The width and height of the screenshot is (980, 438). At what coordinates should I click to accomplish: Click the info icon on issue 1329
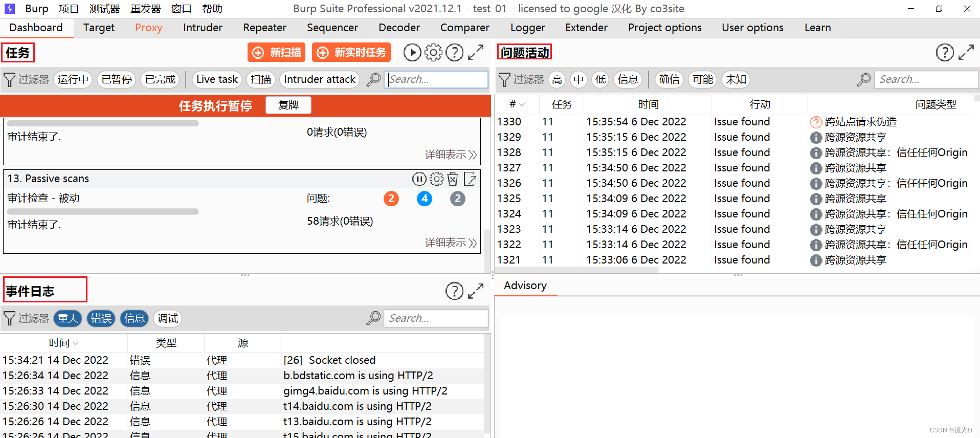pos(816,137)
